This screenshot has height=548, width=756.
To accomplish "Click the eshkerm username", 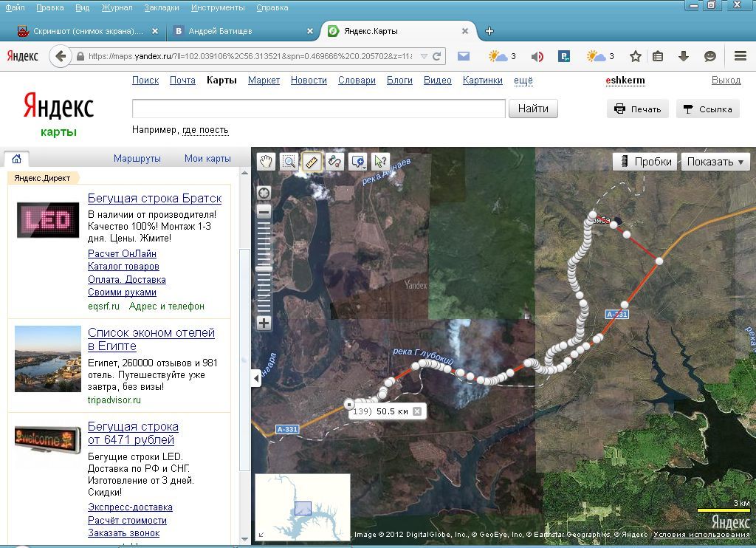I will point(625,81).
